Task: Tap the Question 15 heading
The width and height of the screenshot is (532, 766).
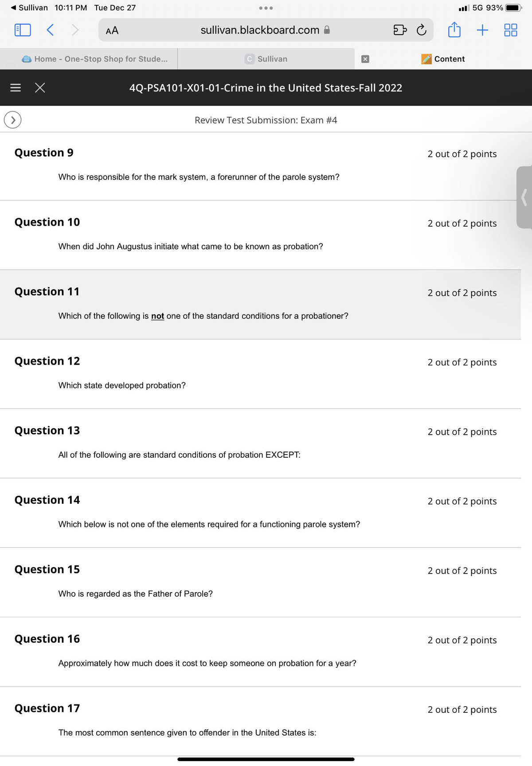Action: 47,570
